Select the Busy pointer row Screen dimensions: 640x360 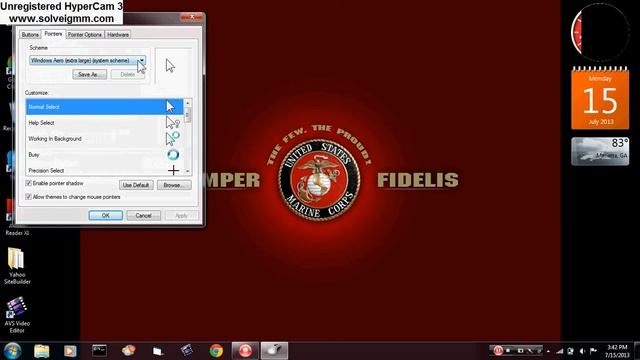click(x=104, y=155)
